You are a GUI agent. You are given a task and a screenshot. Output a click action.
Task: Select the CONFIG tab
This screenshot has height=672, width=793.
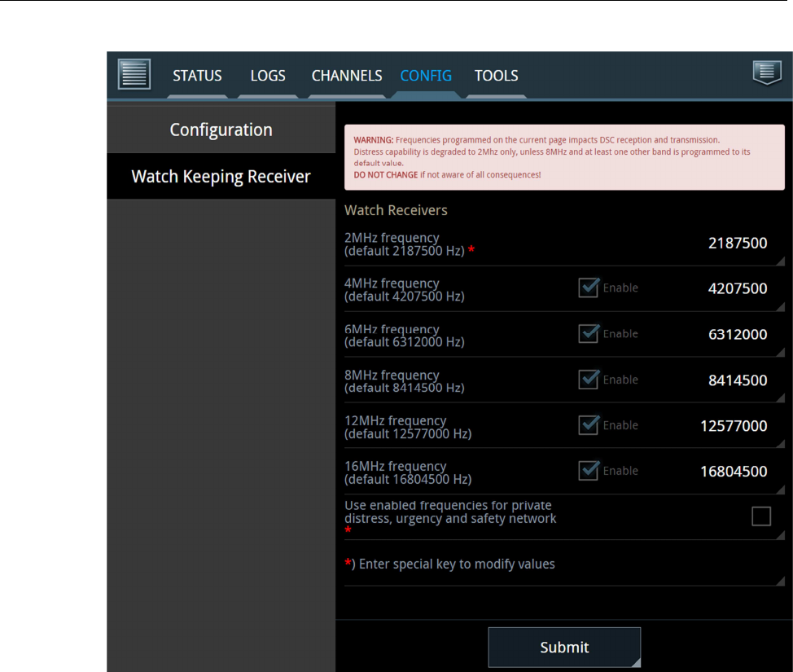pyautogui.click(x=426, y=76)
